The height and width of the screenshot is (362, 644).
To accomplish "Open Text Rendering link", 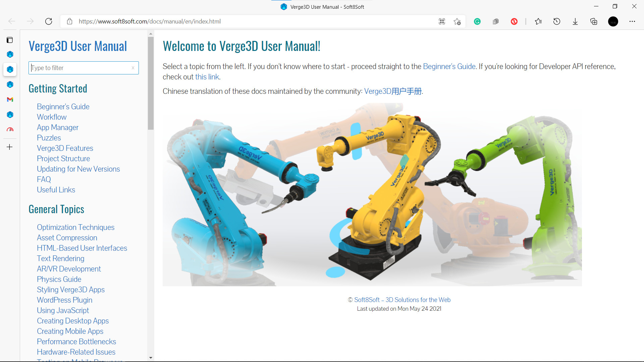I will click(61, 258).
